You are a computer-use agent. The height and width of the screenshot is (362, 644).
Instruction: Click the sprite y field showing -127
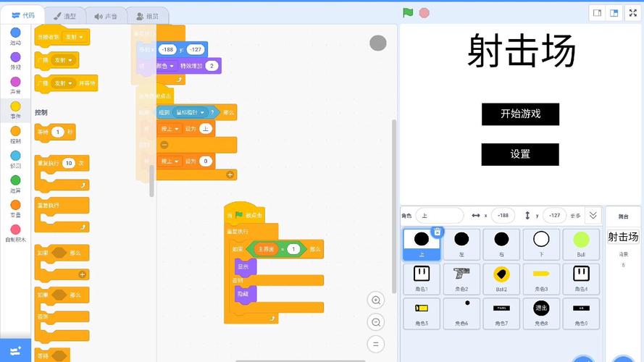click(x=554, y=216)
